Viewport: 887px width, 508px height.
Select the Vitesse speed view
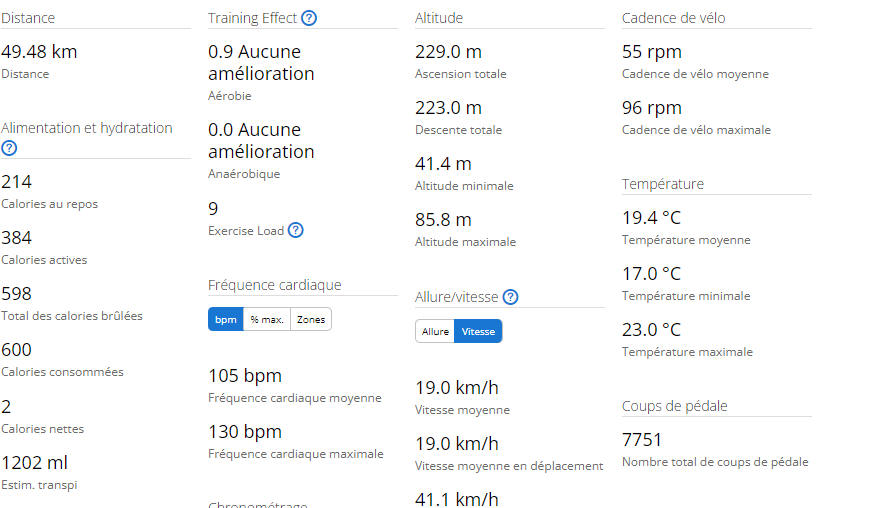(x=478, y=332)
